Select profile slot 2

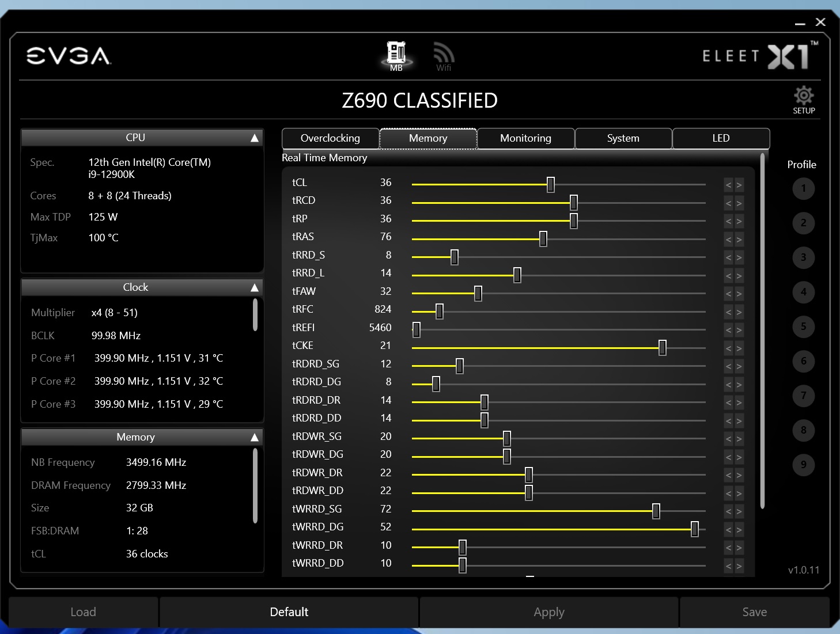coord(803,223)
